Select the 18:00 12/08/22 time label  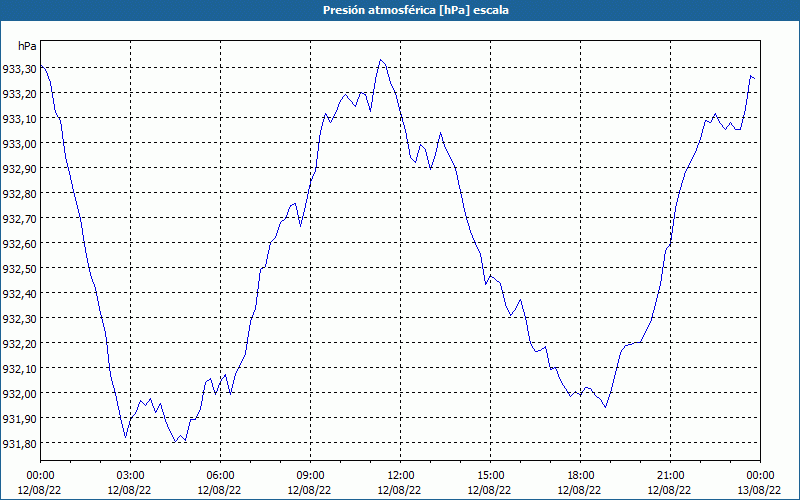[580, 483]
